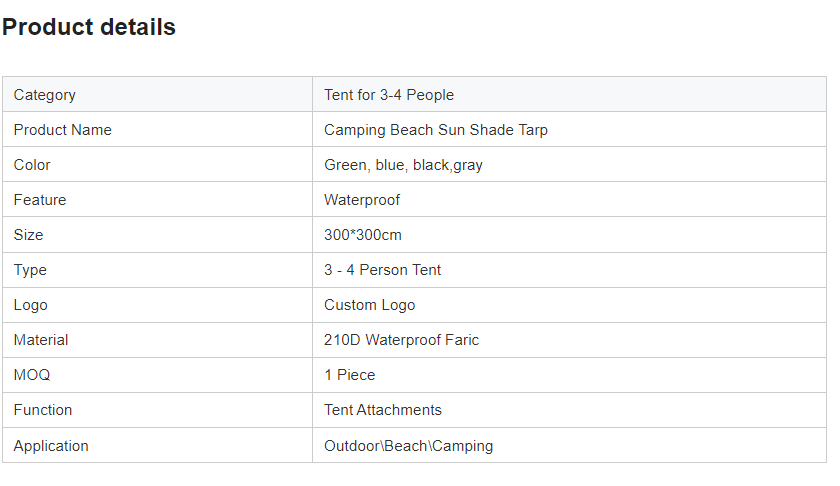
Task: Select the Custom Logo value
Action: coord(369,305)
